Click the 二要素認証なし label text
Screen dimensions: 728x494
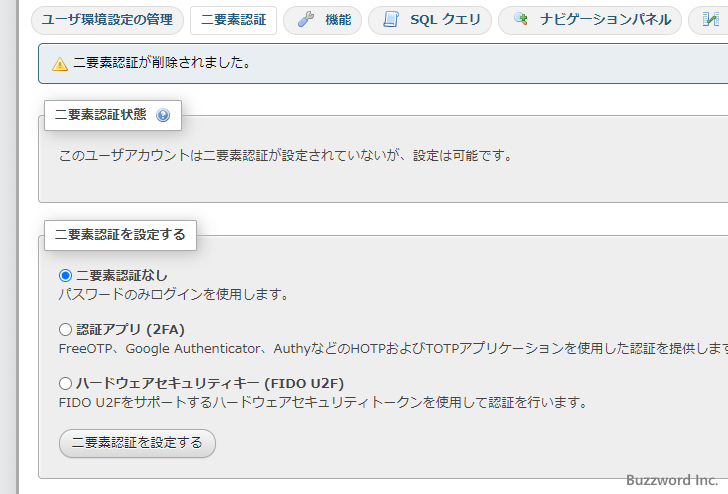tap(122, 275)
